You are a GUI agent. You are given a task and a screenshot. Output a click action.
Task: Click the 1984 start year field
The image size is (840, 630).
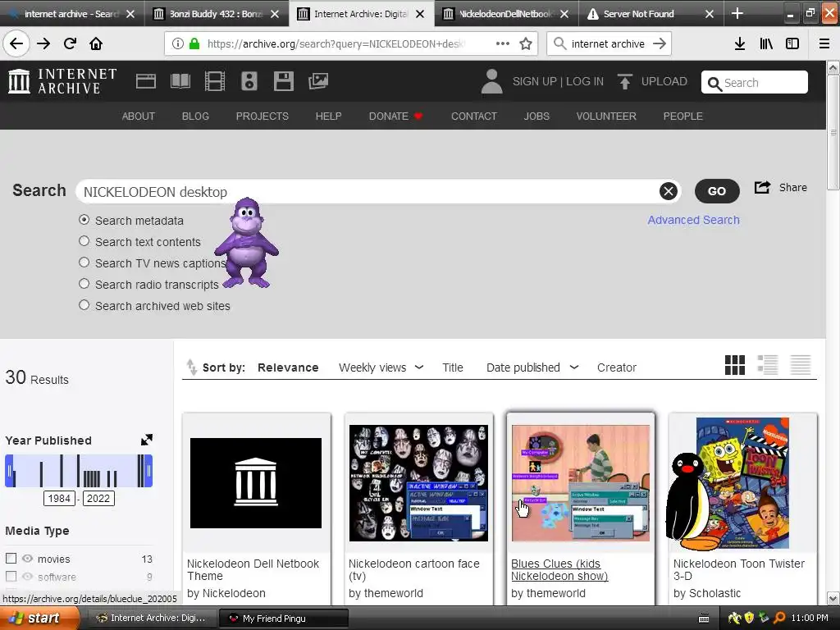[x=59, y=498]
